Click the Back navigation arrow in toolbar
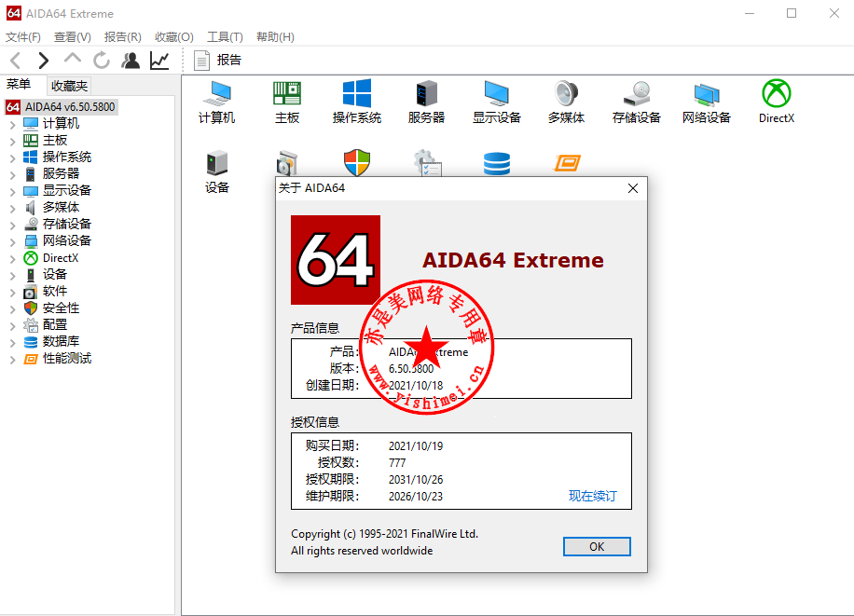The image size is (854, 616). [16, 61]
